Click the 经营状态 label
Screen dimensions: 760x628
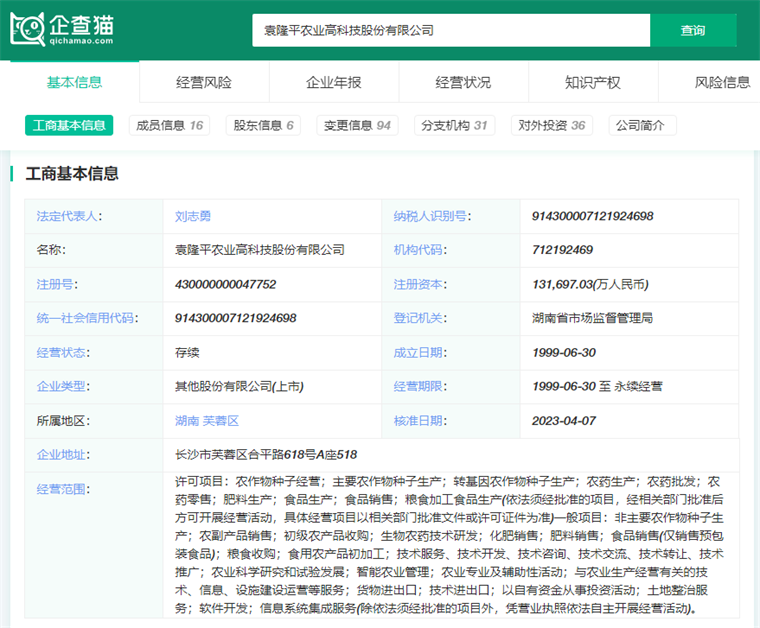coord(63,352)
